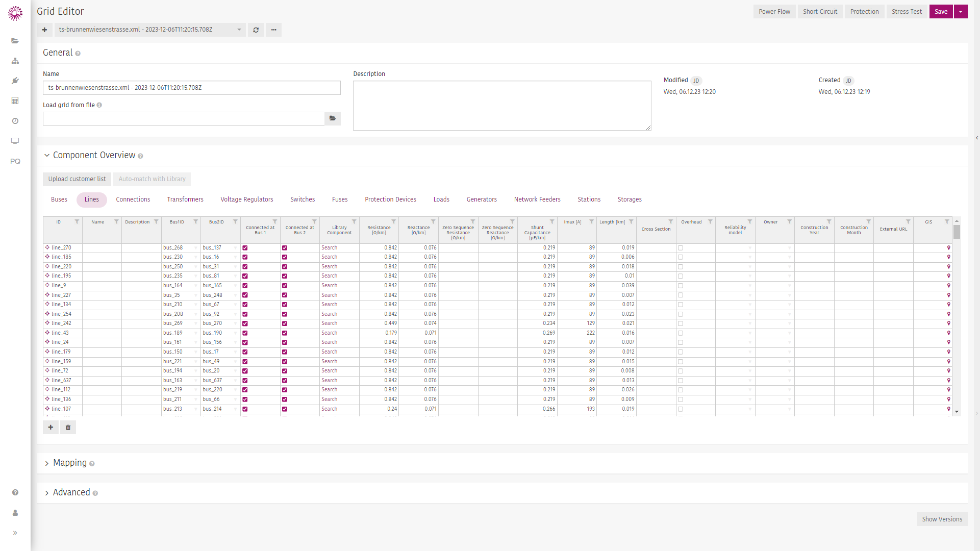
Task: Click the trash delete row icon
Action: pos(68,428)
